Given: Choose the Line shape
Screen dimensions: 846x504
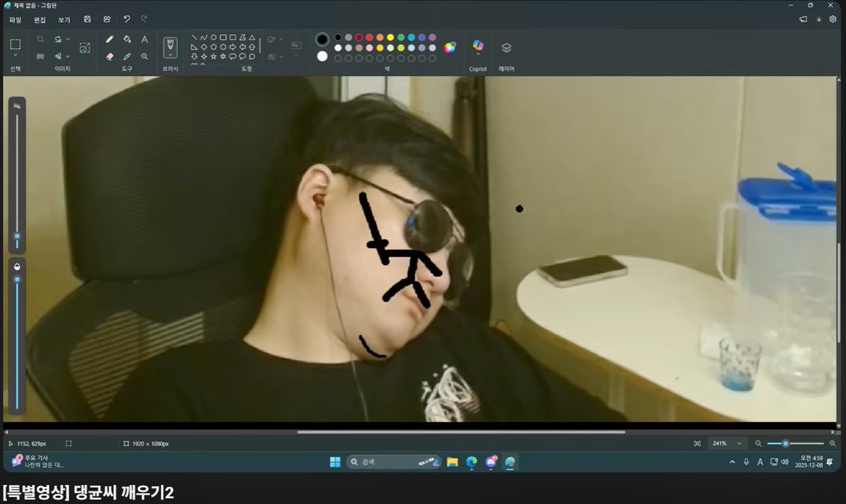Looking at the screenshot, I should (x=194, y=37).
